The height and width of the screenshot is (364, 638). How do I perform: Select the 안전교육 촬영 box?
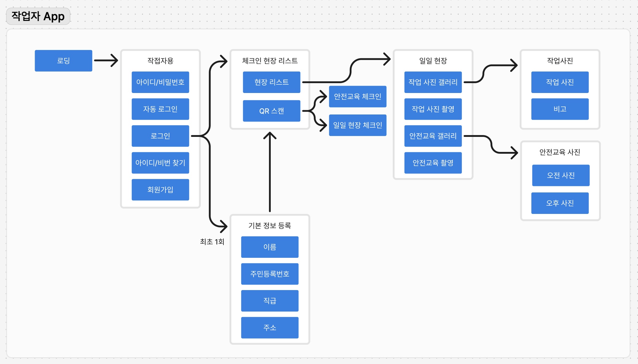click(x=433, y=163)
